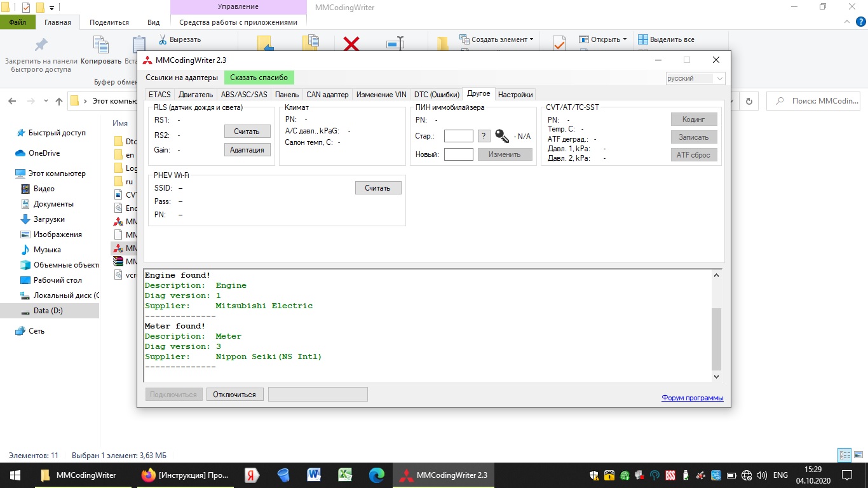Click Select All in Explorer ribbon
The height and width of the screenshot is (488, 868).
click(x=666, y=39)
